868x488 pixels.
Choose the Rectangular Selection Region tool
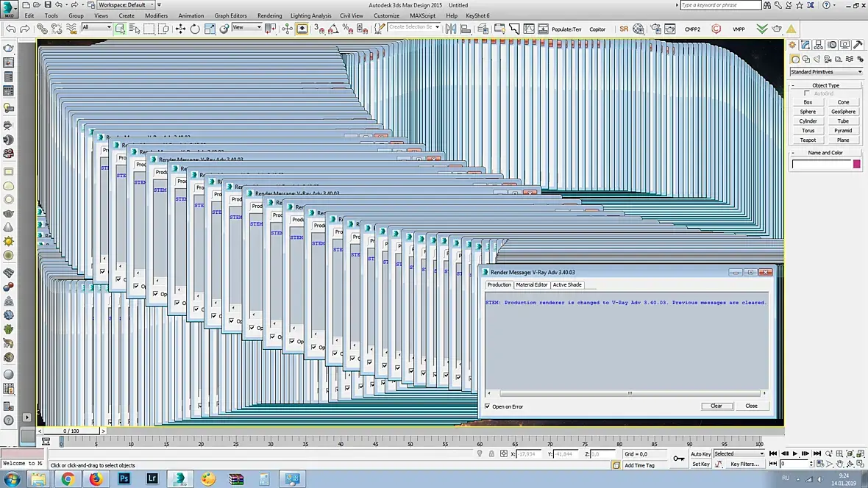149,29
